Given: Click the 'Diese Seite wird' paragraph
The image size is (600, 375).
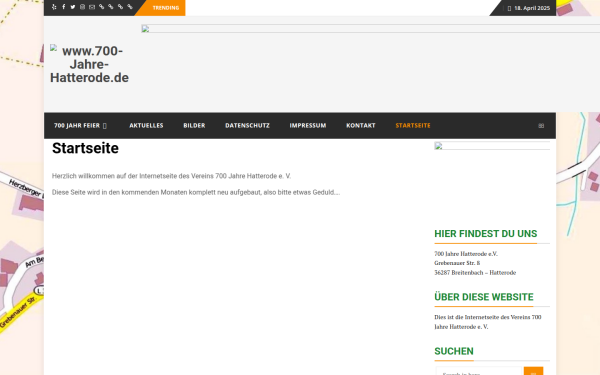Looking at the screenshot, I should 196,192.
